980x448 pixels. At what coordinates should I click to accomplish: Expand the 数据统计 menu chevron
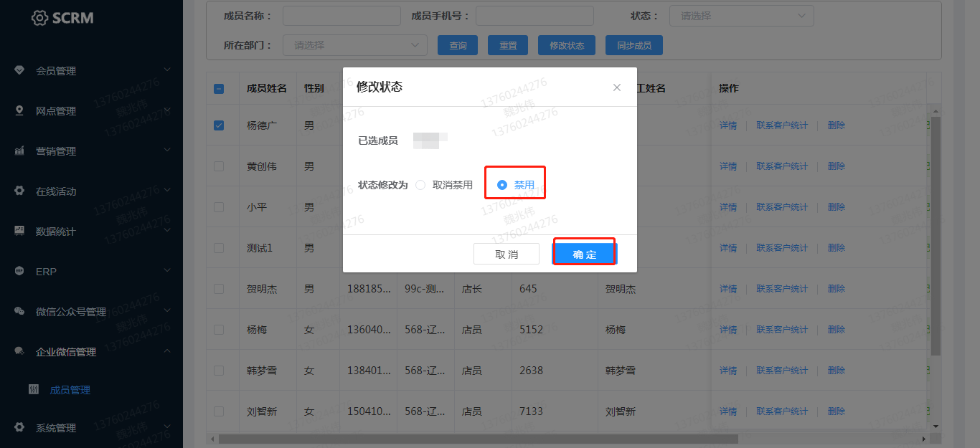[167, 230]
